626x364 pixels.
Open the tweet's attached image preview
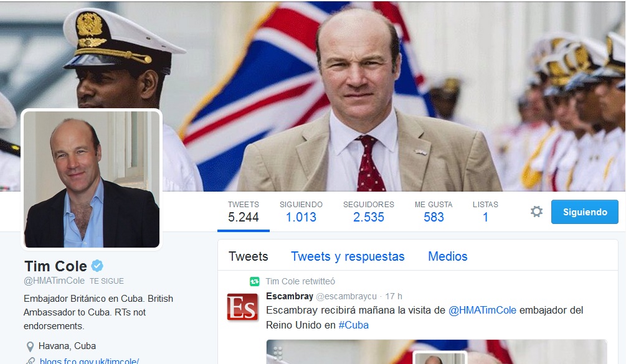pos(437,352)
